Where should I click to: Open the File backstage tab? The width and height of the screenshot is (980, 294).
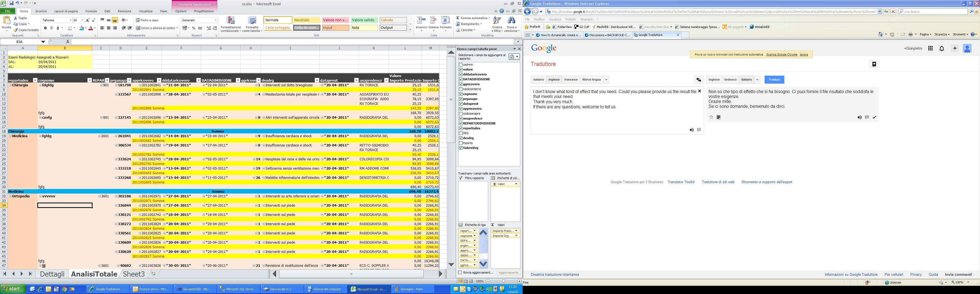click(x=8, y=11)
